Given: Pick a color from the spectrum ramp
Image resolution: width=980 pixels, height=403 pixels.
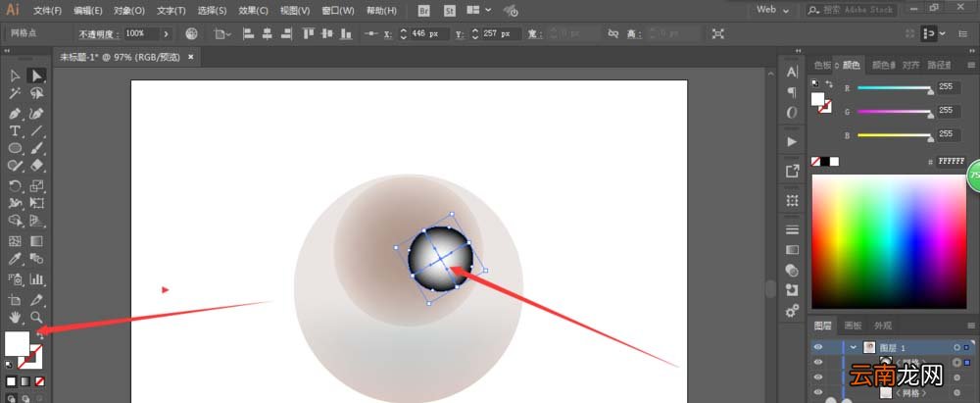Looking at the screenshot, I should [x=888, y=241].
